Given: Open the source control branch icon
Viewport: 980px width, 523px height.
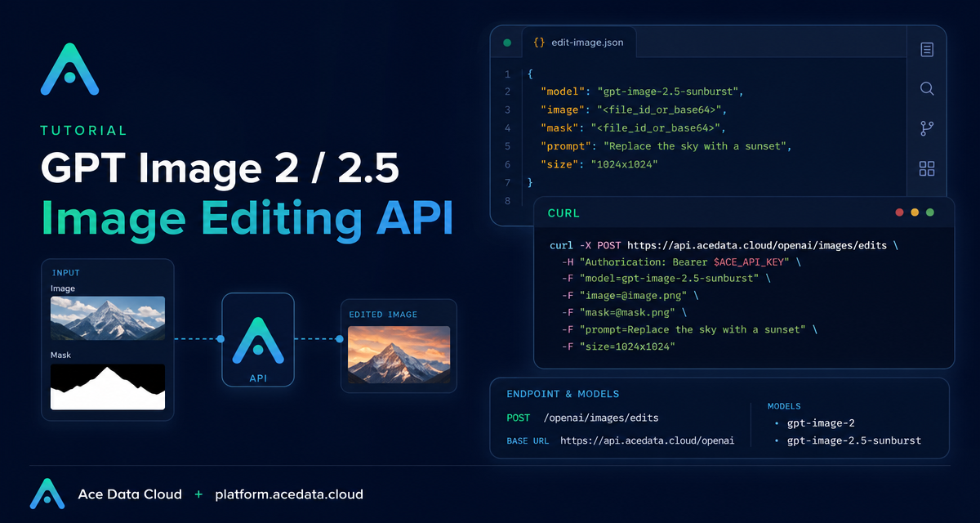Looking at the screenshot, I should 927,128.
